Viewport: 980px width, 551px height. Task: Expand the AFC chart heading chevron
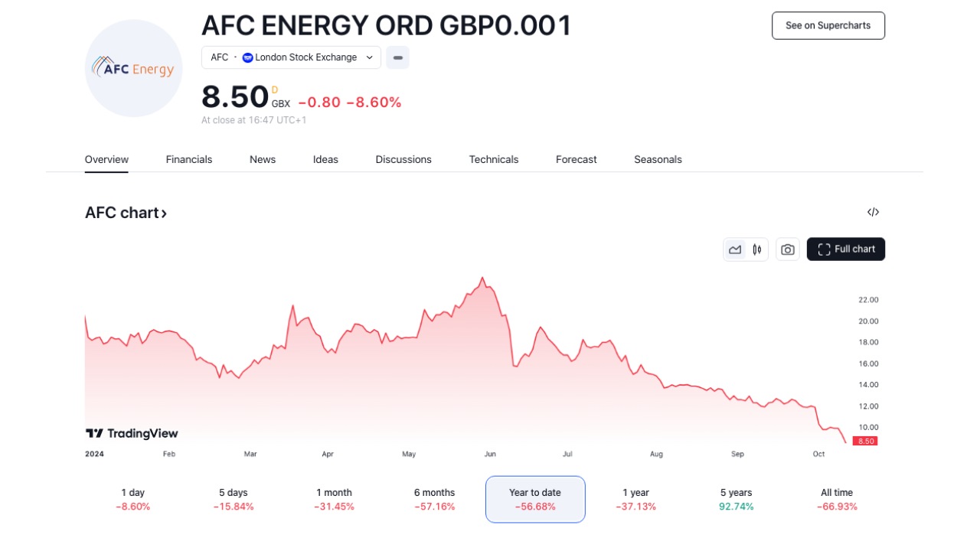pyautogui.click(x=164, y=214)
